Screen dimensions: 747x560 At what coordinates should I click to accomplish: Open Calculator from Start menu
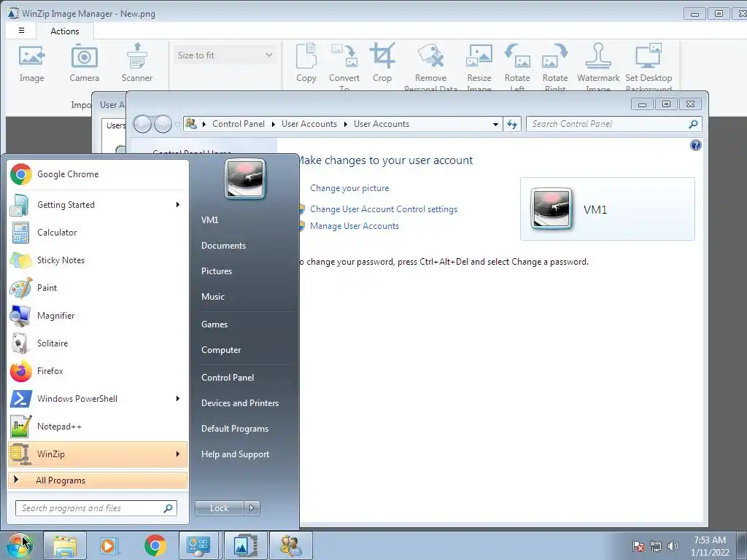[98, 233]
